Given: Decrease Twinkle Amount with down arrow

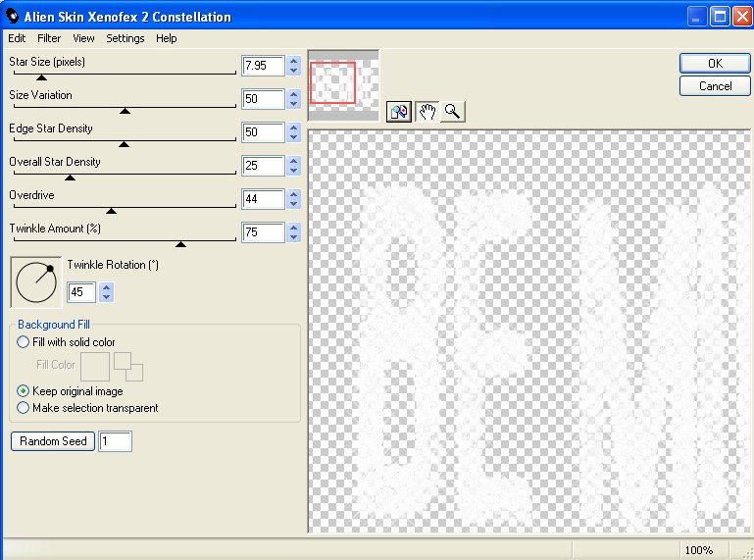Looking at the screenshot, I should click(294, 237).
